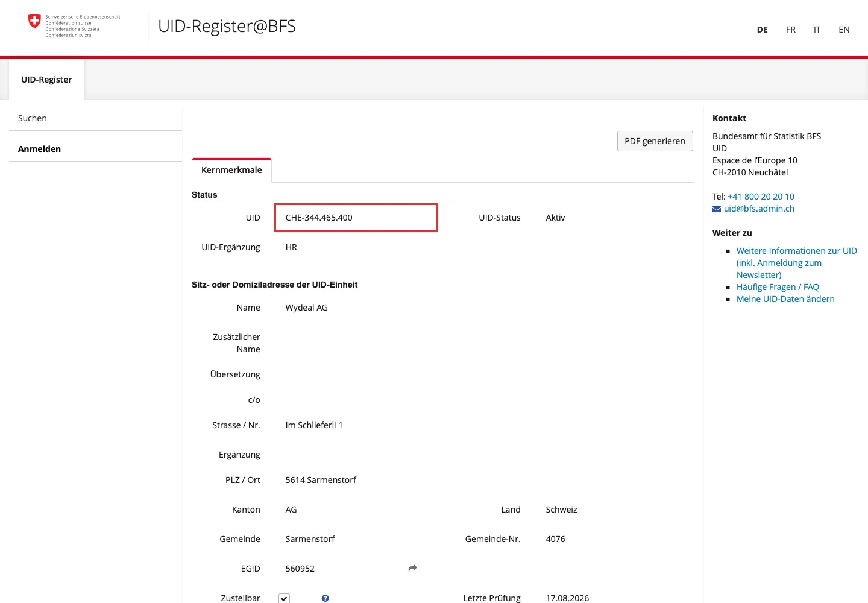This screenshot has width=868, height=603.
Task: Click the Swiss Confederation coat of arms logo
Action: (35, 22)
